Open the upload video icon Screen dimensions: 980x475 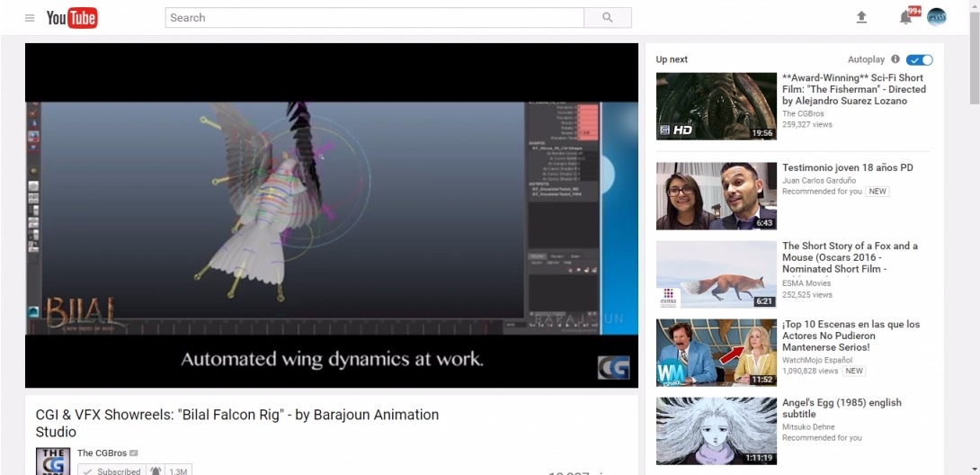coord(861,17)
